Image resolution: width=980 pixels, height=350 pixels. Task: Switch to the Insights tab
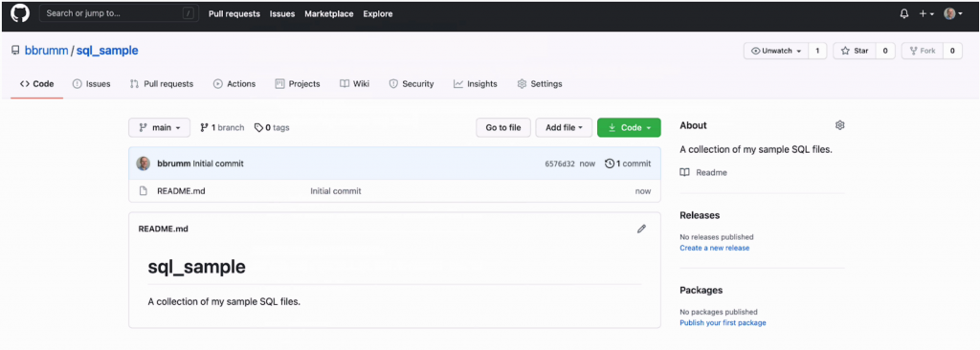[476, 84]
